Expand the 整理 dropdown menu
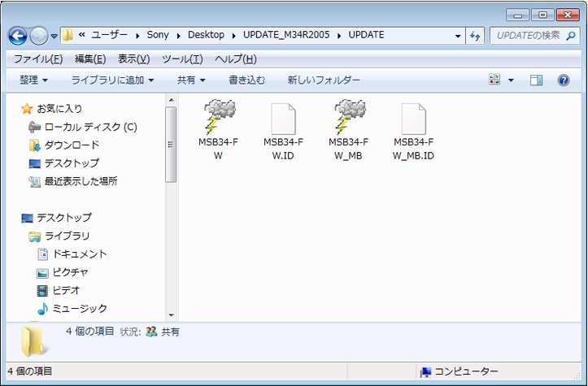Viewport: 588px width, 386px height. coord(34,80)
